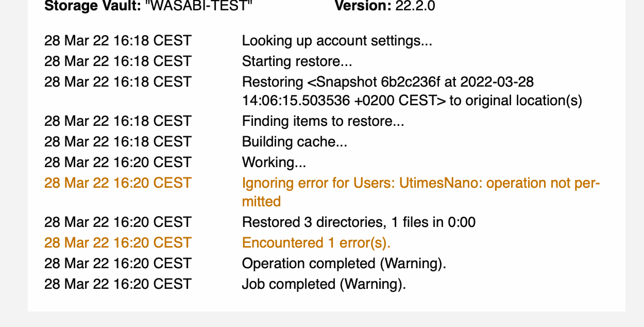Click the timestamp beside "Looking up account settings..."
The height and width of the screenshot is (327, 644).
118,41
